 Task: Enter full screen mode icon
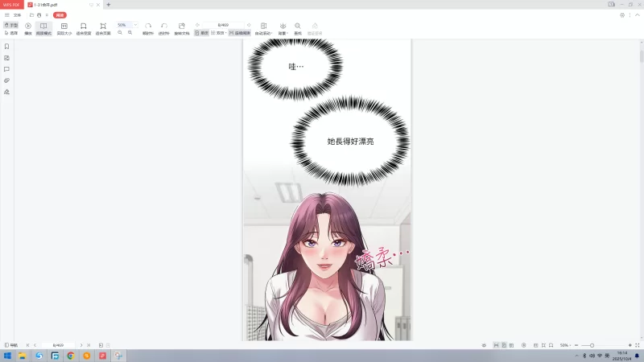pyautogui.click(x=638, y=345)
